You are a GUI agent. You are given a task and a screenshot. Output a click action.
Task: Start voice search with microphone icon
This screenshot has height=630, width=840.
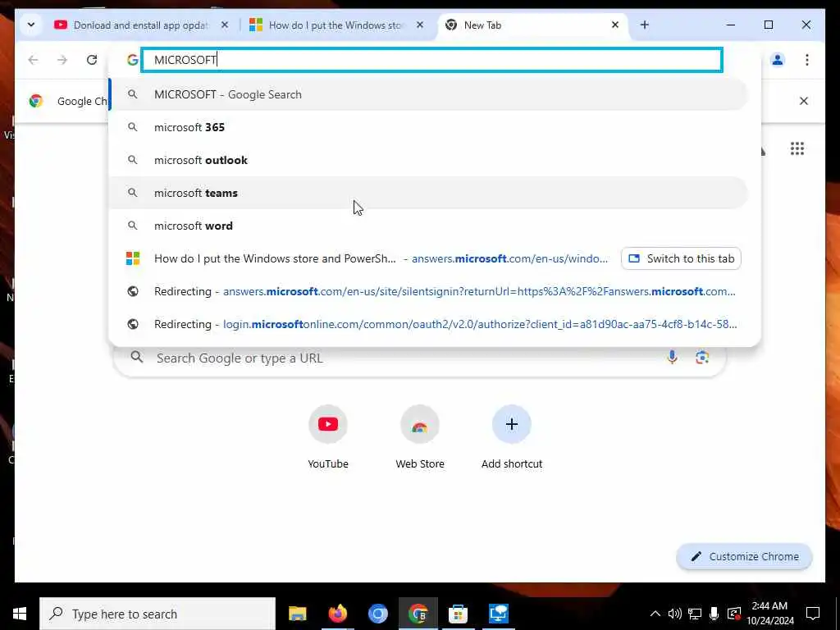[x=672, y=358]
